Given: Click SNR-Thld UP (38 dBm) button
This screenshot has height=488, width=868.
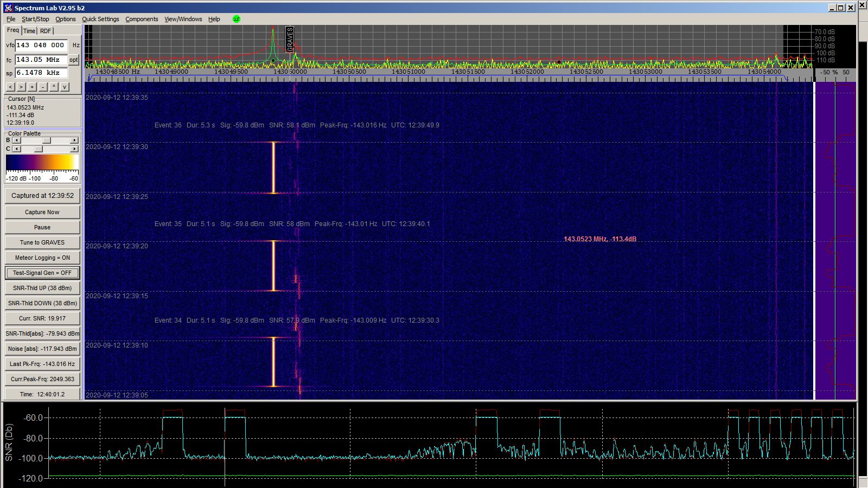Looking at the screenshot, I should (x=42, y=288).
